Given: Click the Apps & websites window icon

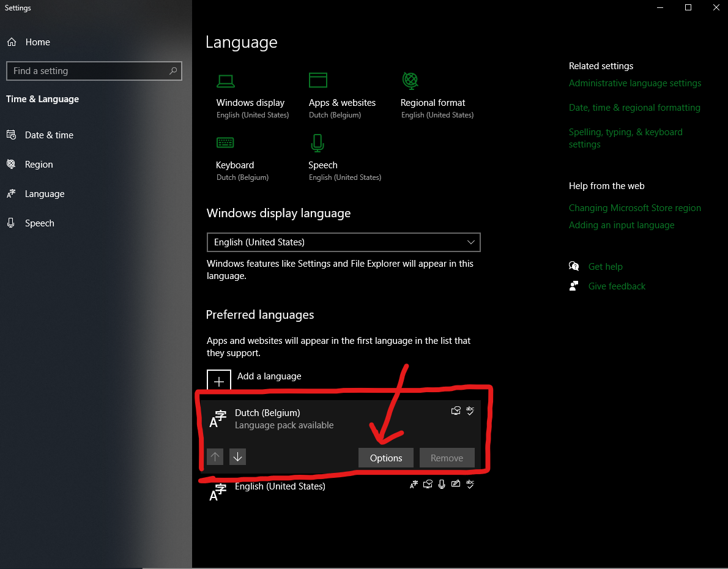Looking at the screenshot, I should tap(318, 80).
